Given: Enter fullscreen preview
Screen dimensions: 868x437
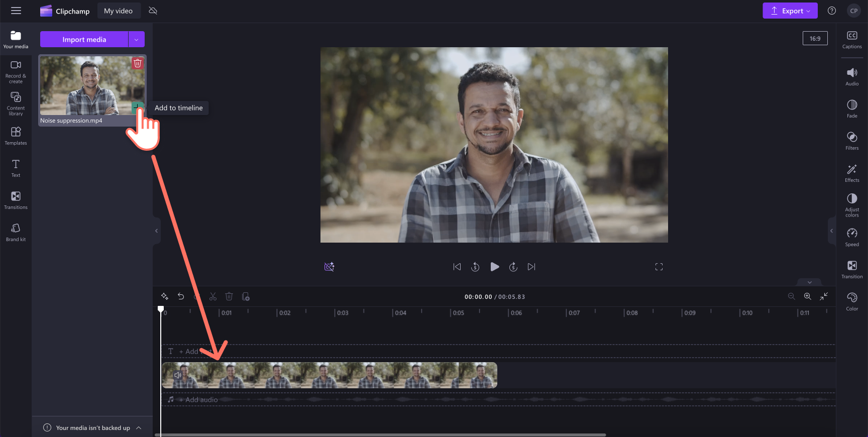Looking at the screenshot, I should click(659, 267).
